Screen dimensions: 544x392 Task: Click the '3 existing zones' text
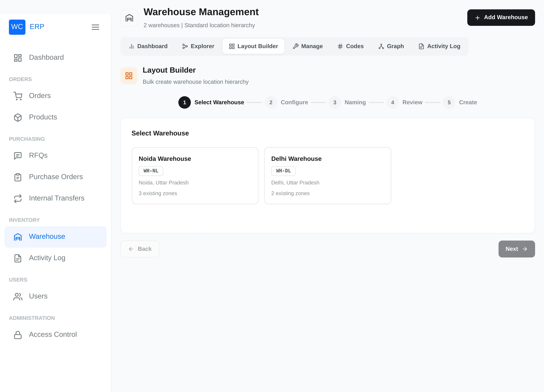(x=158, y=193)
